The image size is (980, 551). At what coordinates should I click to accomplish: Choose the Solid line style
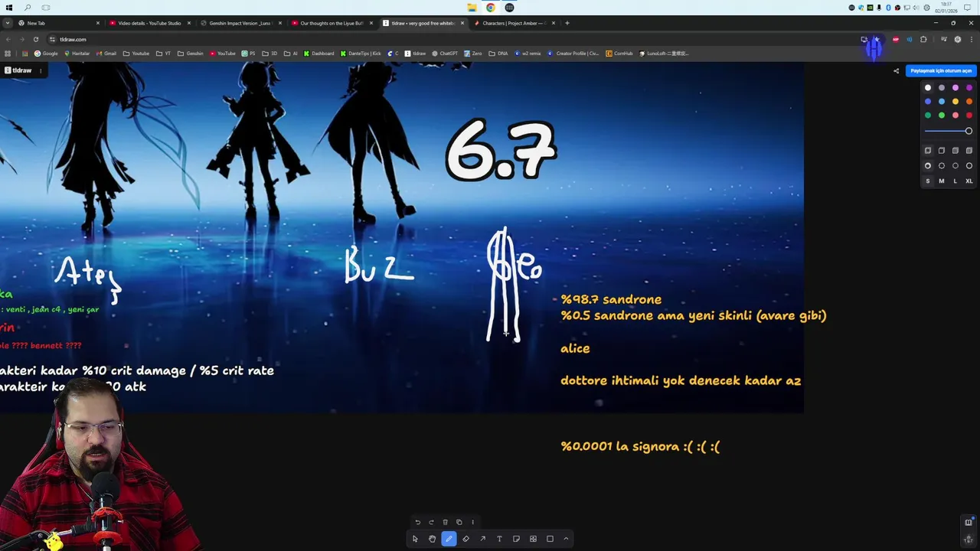click(x=969, y=166)
